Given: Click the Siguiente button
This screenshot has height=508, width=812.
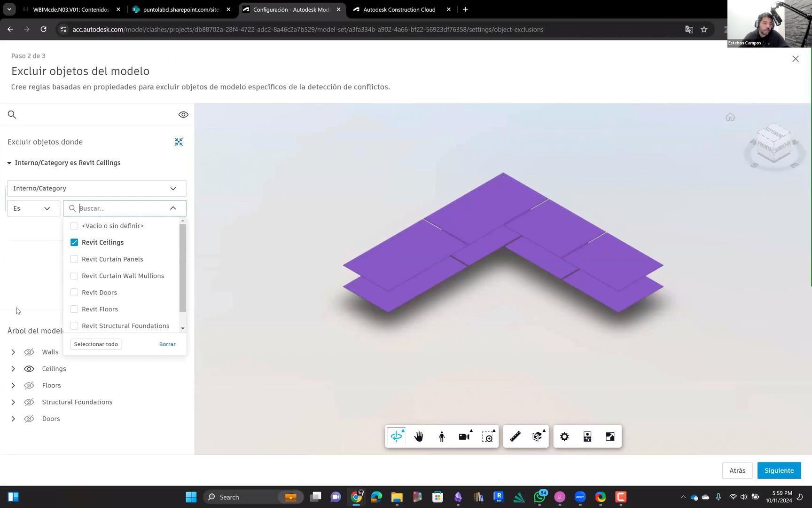Looking at the screenshot, I should (x=779, y=470).
